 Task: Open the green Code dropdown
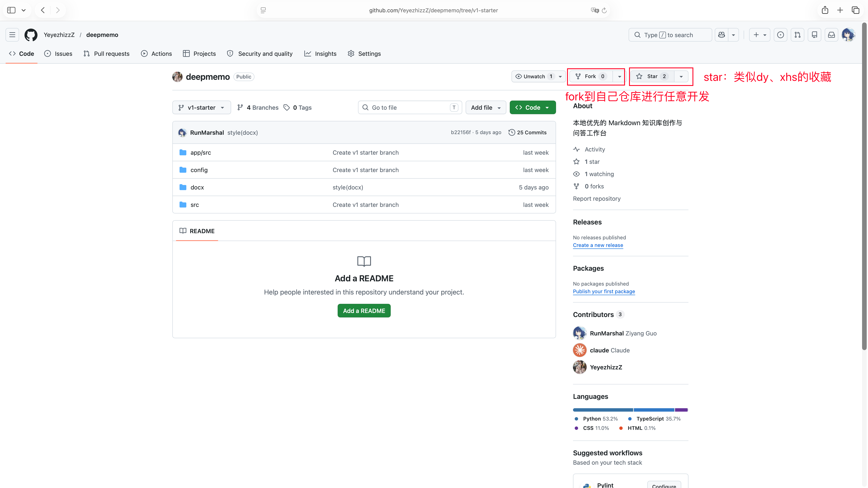[x=533, y=107]
